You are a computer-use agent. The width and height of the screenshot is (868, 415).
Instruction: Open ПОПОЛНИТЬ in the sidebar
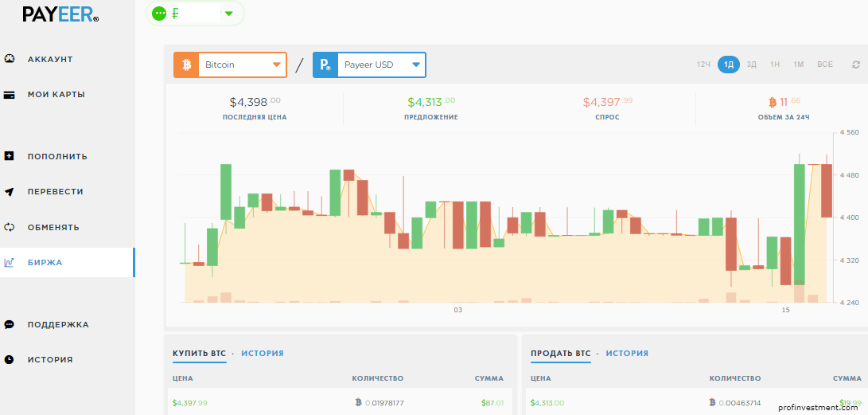point(57,157)
